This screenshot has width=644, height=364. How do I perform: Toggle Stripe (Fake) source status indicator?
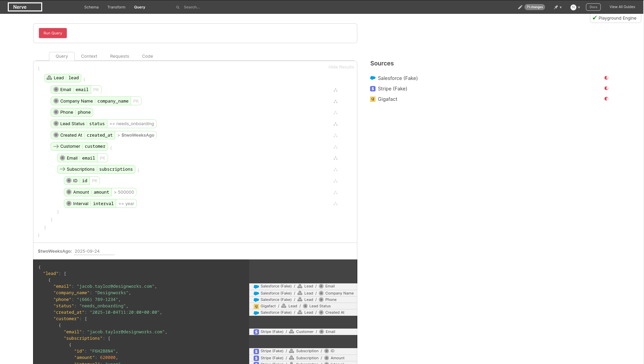606,88
